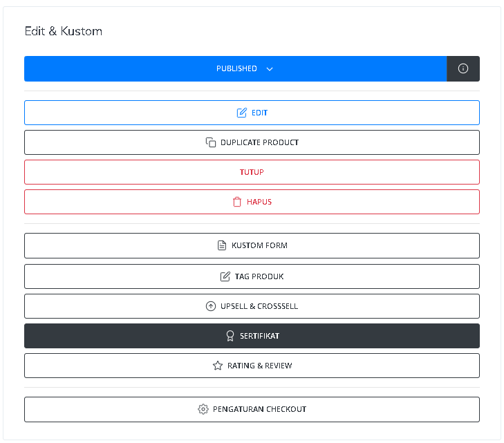Select the SERTIFIKAT button
This screenshot has width=504, height=443.
pos(252,336)
